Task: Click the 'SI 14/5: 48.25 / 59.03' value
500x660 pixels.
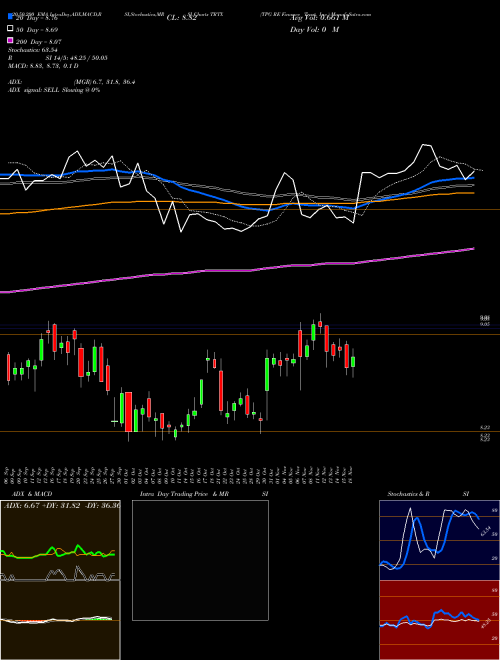Action: [x=76, y=58]
